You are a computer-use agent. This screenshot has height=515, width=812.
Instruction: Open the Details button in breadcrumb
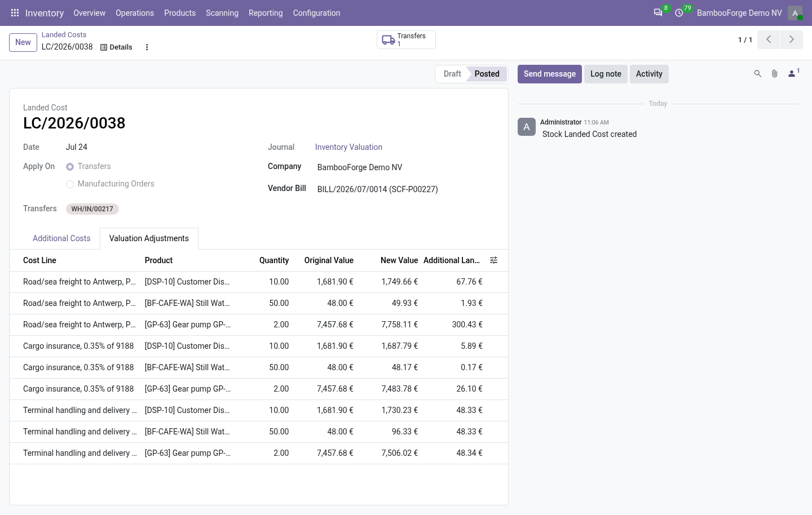point(116,47)
